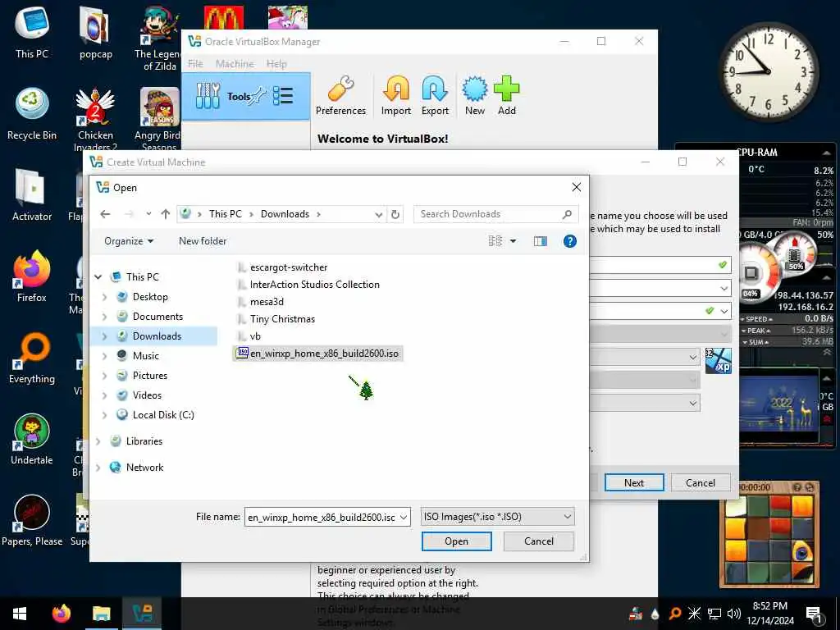Open Firefox from the taskbar
The height and width of the screenshot is (630, 840).
61,614
